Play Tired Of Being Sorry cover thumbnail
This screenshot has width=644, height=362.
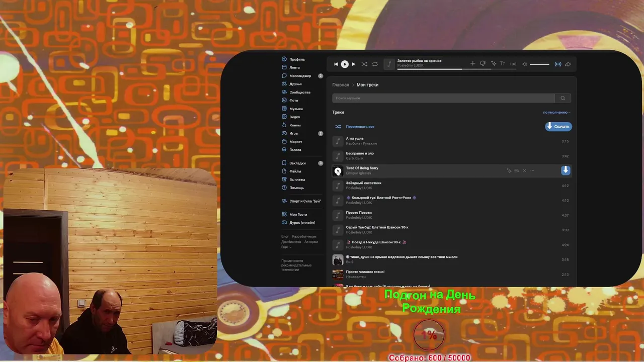tap(338, 171)
